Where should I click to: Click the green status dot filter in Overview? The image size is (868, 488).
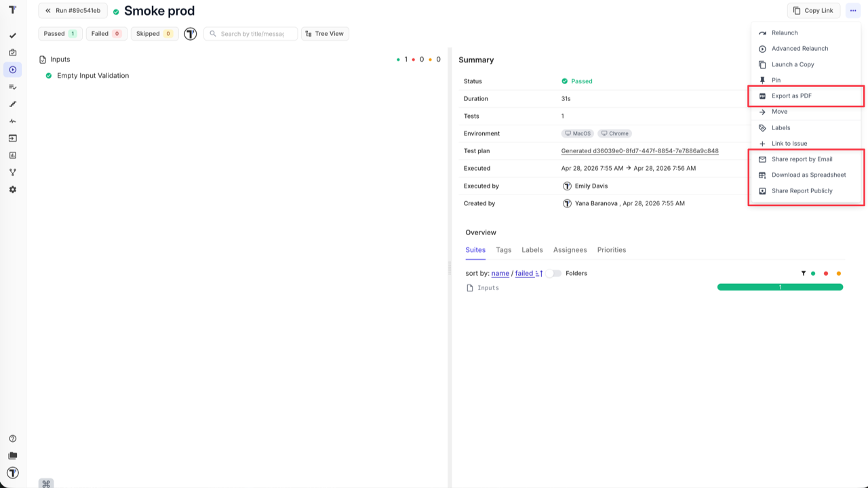tap(813, 274)
